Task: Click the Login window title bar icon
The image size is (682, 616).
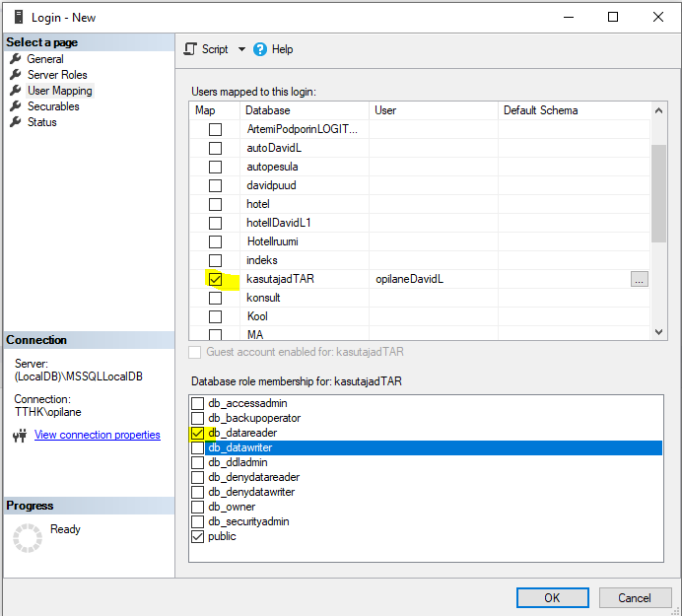Action: click(18, 17)
